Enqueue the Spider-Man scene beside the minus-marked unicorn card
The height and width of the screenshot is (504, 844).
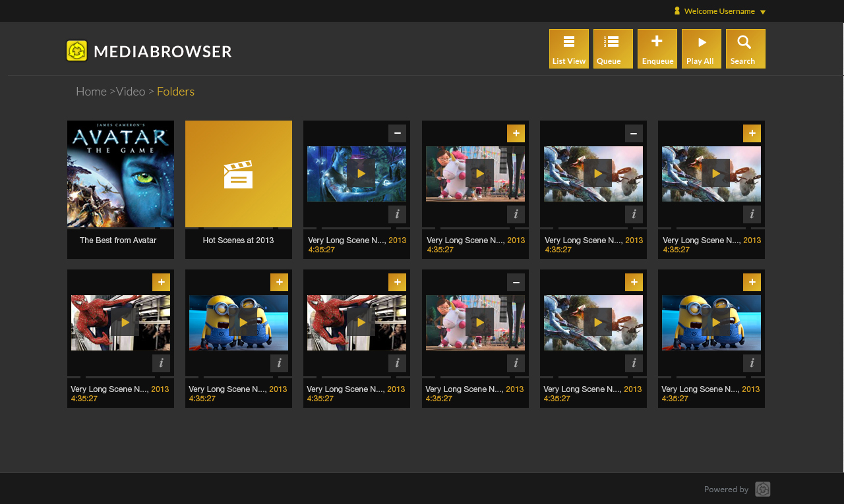pyautogui.click(x=397, y=282)
